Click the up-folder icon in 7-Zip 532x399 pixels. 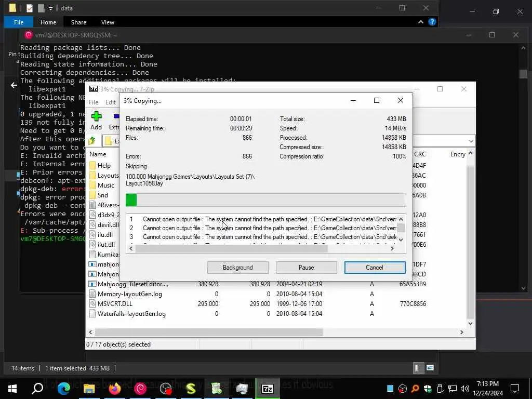click(x=92, y=141)
